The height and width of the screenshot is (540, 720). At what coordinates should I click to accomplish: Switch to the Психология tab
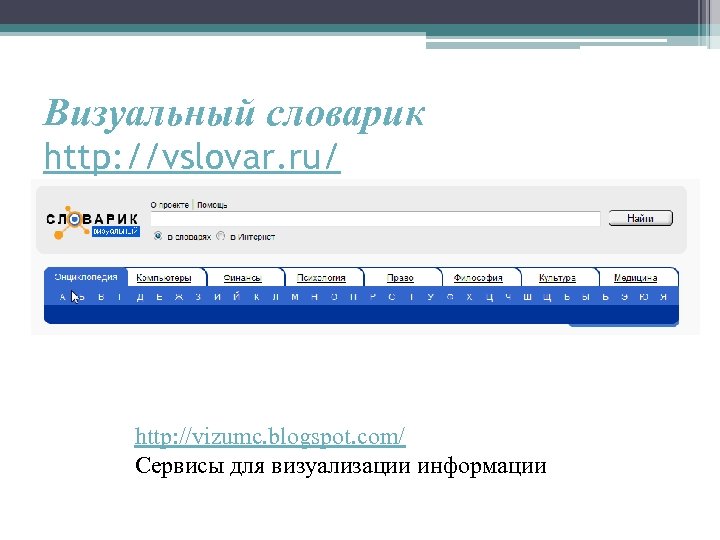(321, 278)
